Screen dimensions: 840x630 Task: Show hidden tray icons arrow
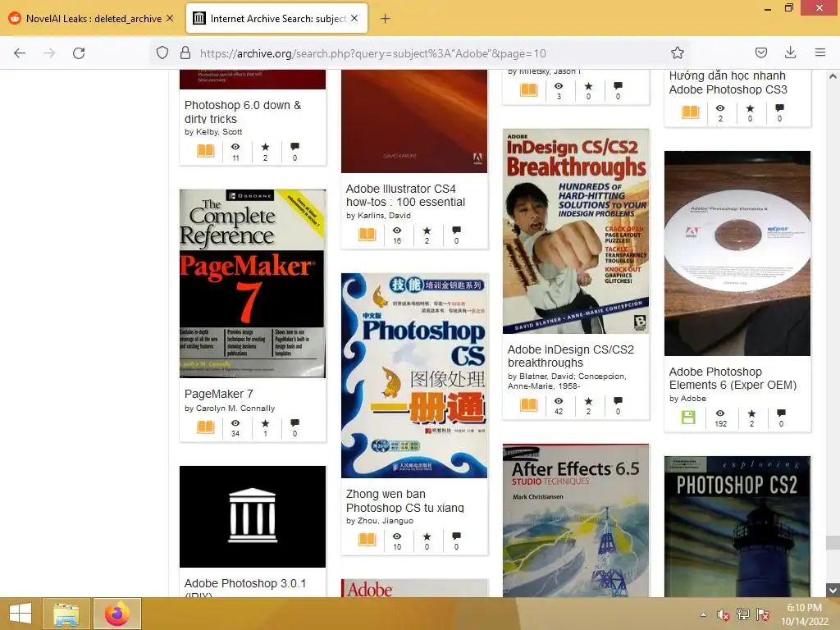point(703,614)
